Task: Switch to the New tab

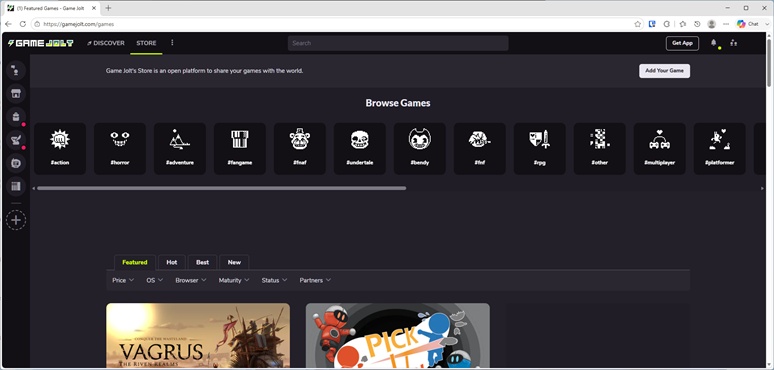Action: point(234,262)
